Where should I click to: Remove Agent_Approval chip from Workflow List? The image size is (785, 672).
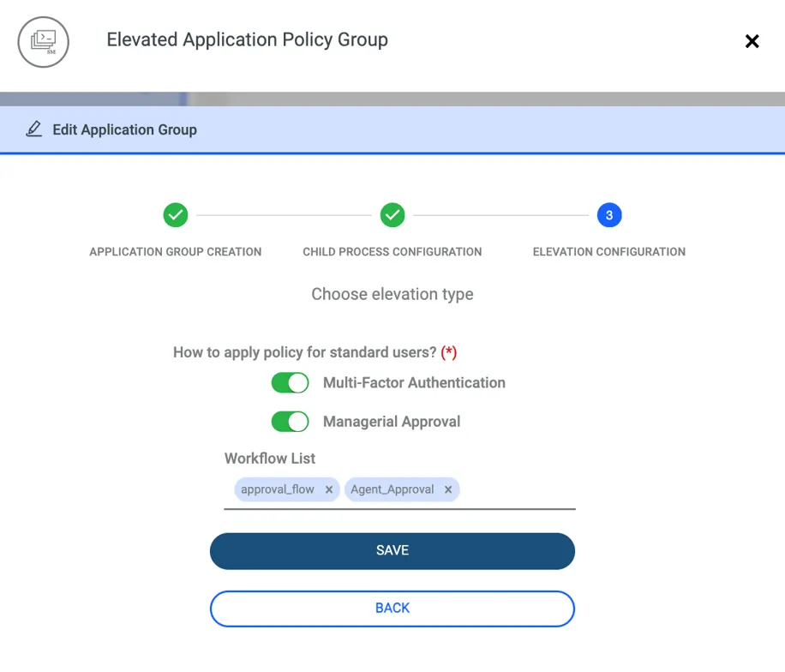pyautogui.click(x=448, y=489)
